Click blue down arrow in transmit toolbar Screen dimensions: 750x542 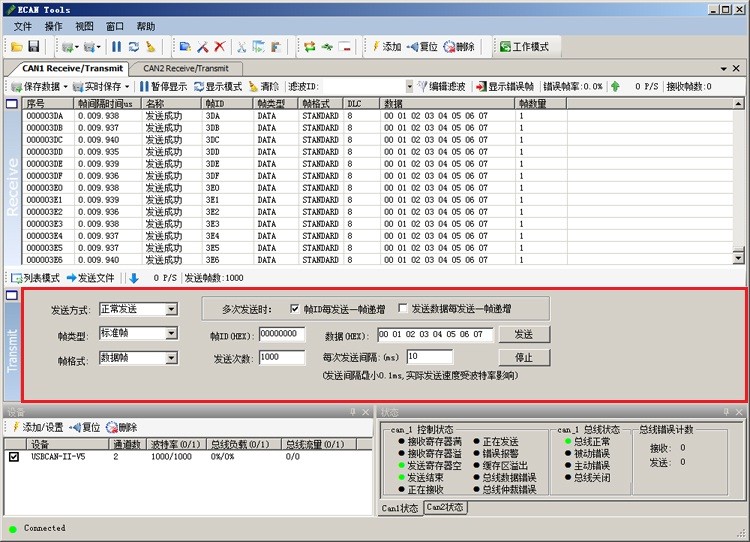click(x=134, y=278)
